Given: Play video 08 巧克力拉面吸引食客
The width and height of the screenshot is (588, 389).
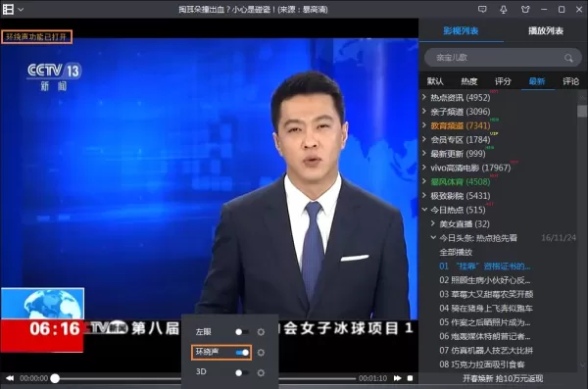Looking at the screenshot, I should [482, 365].
